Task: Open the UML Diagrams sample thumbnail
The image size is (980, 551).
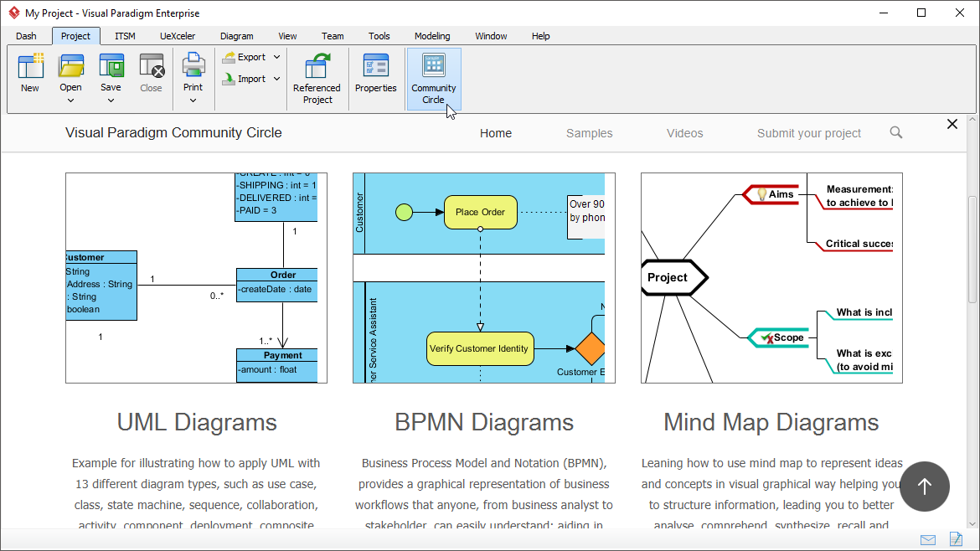Action: (196, 276)
